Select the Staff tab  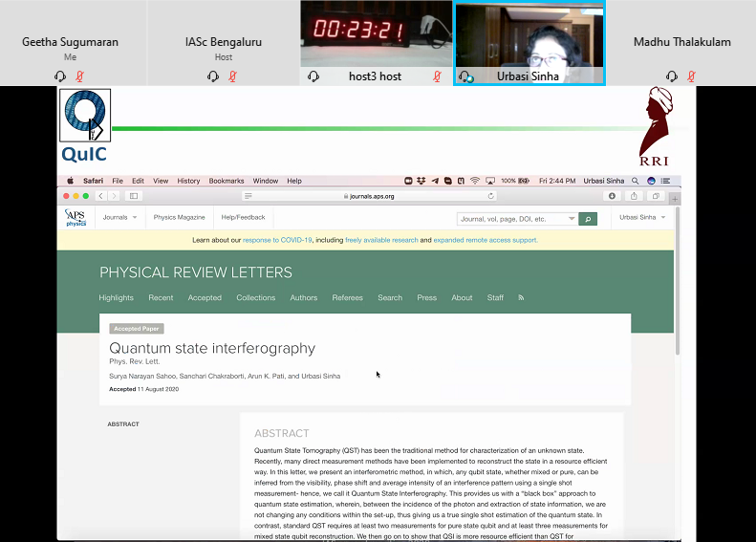(x=495, y=298)
